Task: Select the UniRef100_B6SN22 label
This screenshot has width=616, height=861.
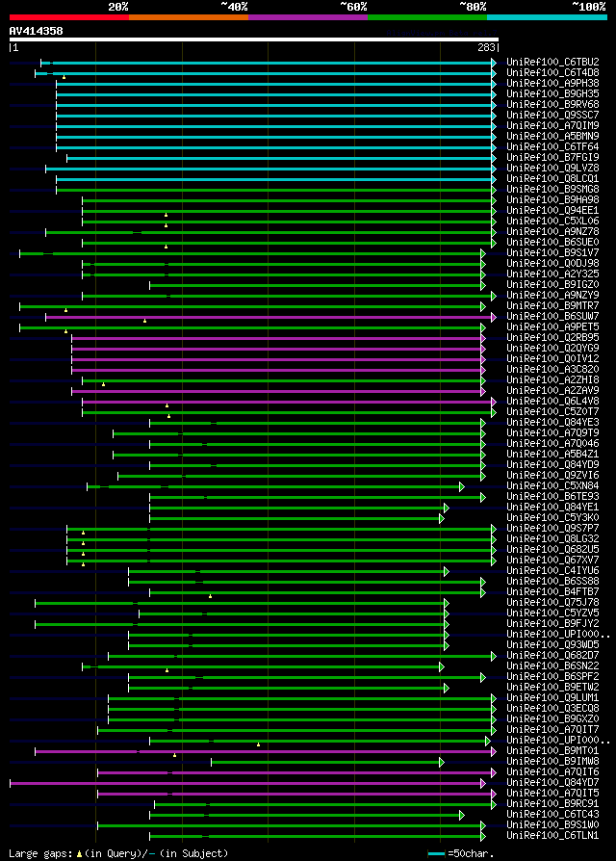Action: coord(552,666)
